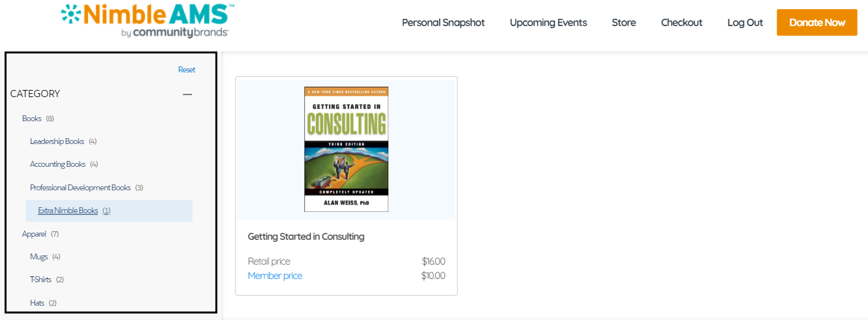Select Extra Nimble Books subcategory
The width and height of the screenshot is (868, 320).
(68, 211)
